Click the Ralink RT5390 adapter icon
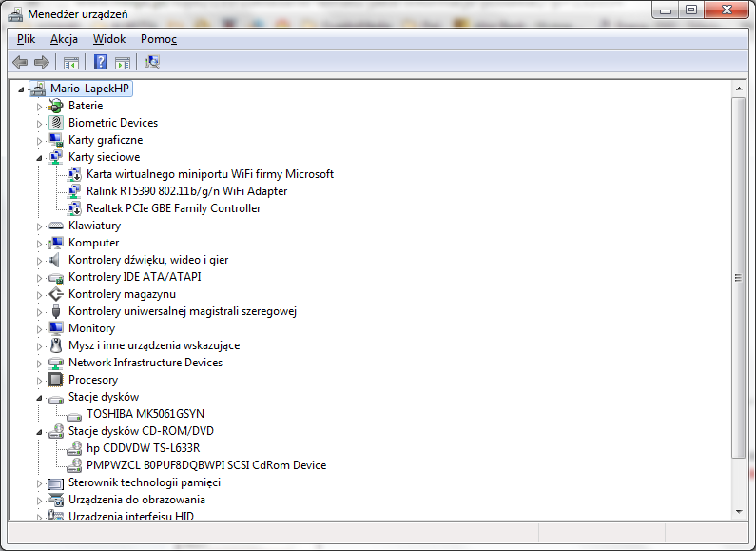 [74, 191]
